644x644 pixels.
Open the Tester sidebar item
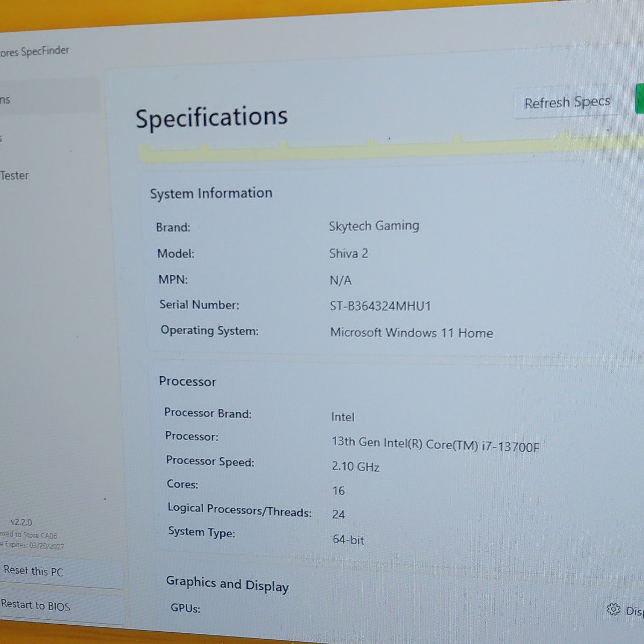click(x=14, y=175)
